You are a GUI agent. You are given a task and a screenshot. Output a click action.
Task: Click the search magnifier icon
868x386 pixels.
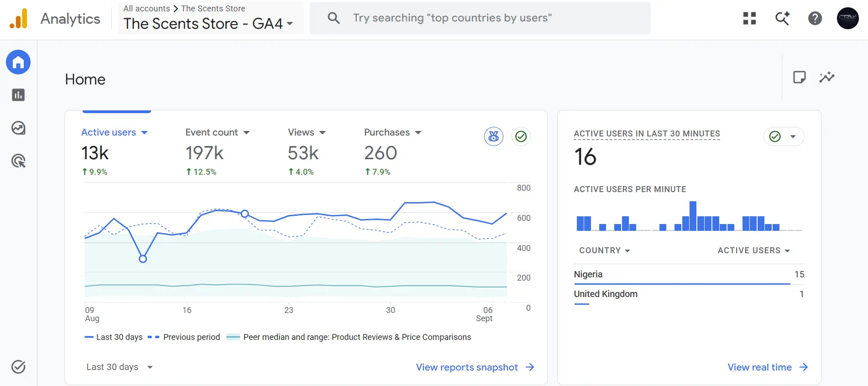click(334, 18)
